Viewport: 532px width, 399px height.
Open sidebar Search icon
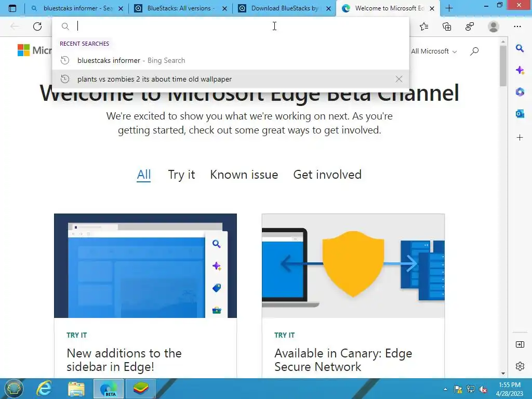520,48
